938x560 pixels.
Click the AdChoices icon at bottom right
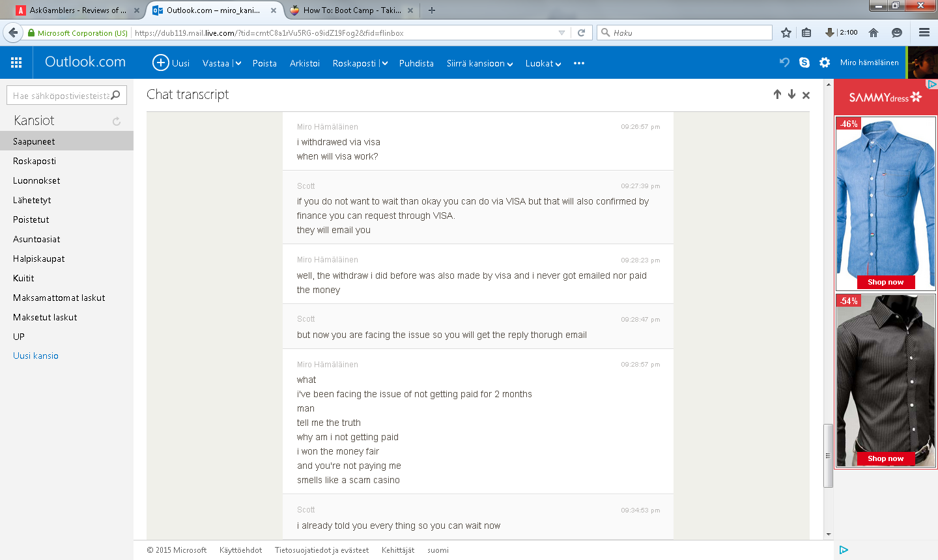click(x=844, y=550)
